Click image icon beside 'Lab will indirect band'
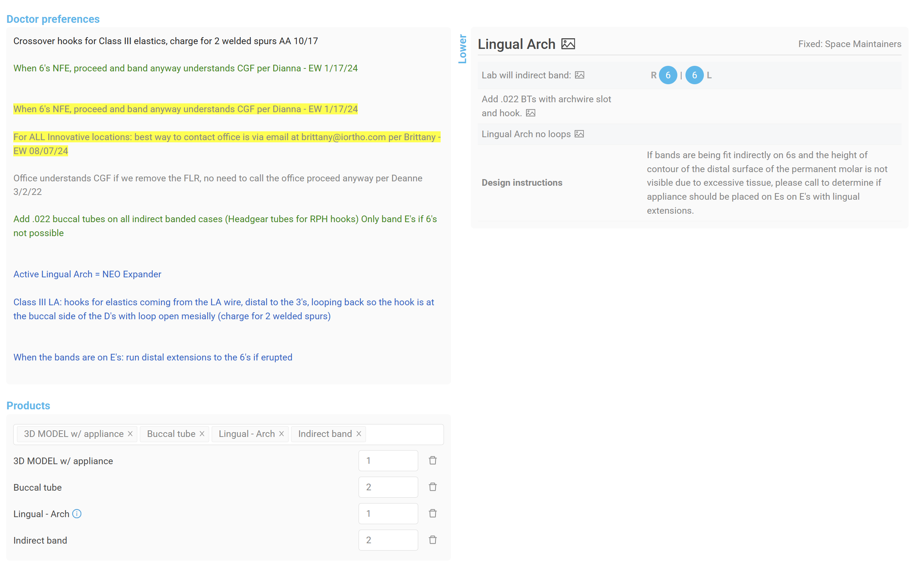The height and width of the screenshot is (562, 924). (x=579, y=75)
